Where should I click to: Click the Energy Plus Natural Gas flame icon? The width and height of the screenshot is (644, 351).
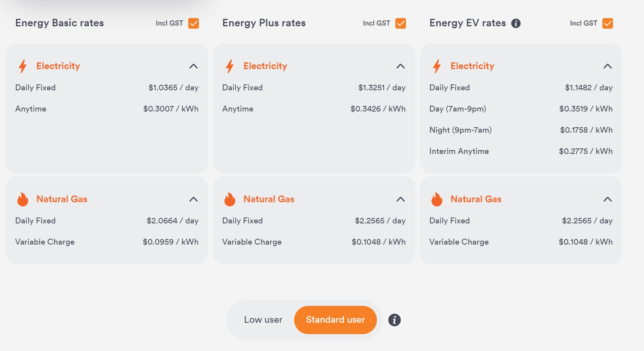pyautogui.click(x=230, y=199)
